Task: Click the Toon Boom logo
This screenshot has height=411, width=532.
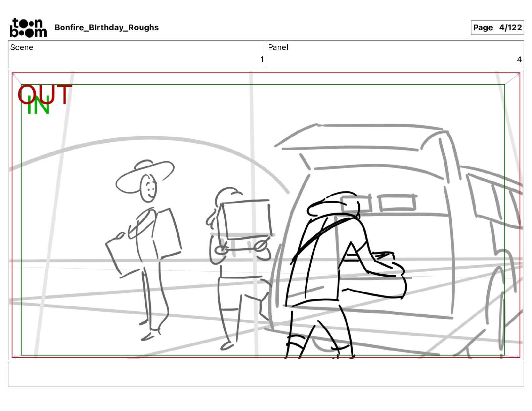Action: coord(28,28)
